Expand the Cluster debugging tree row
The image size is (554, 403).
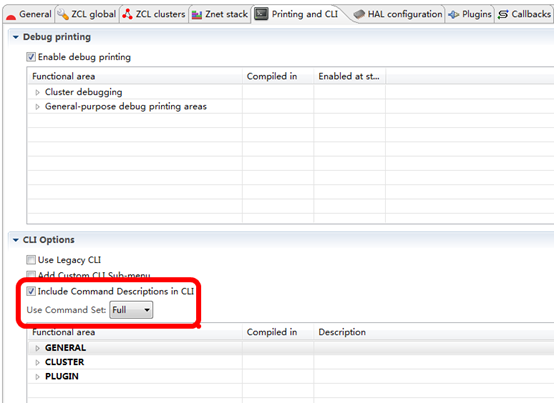37,93
